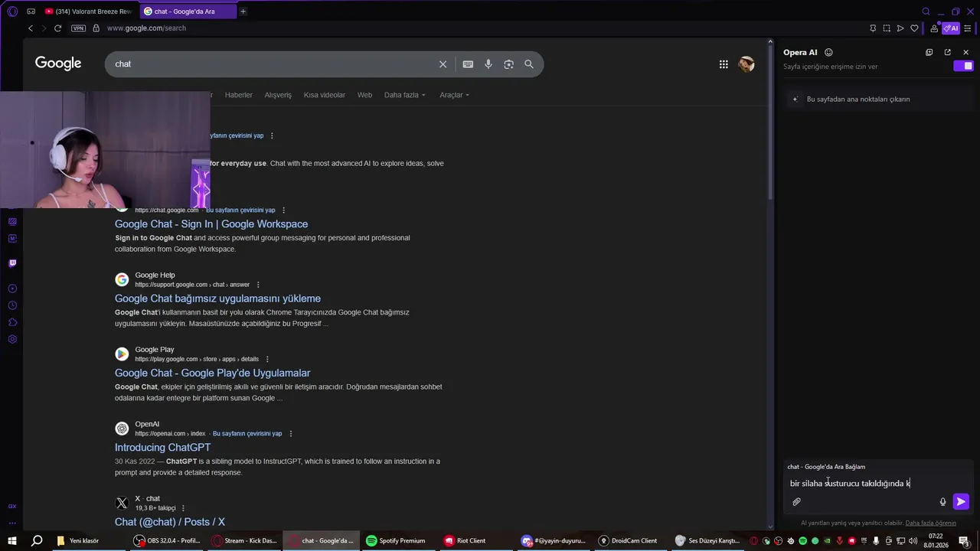
Task: Expand the Araçlar dropdown
Action: tap(454, 95)
